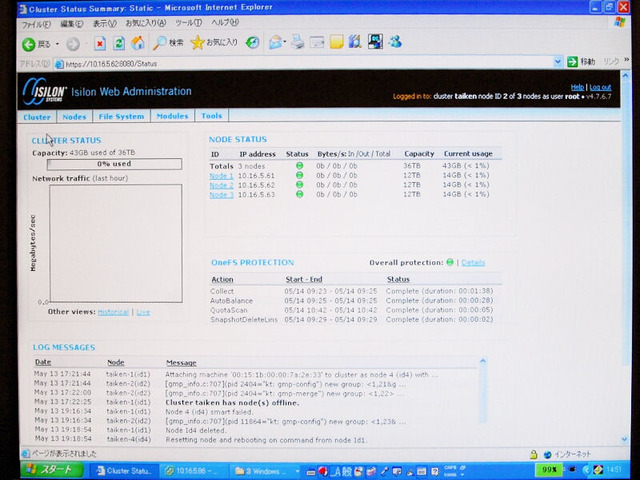Stop page loading with red X icon

[x=100, y=44]
